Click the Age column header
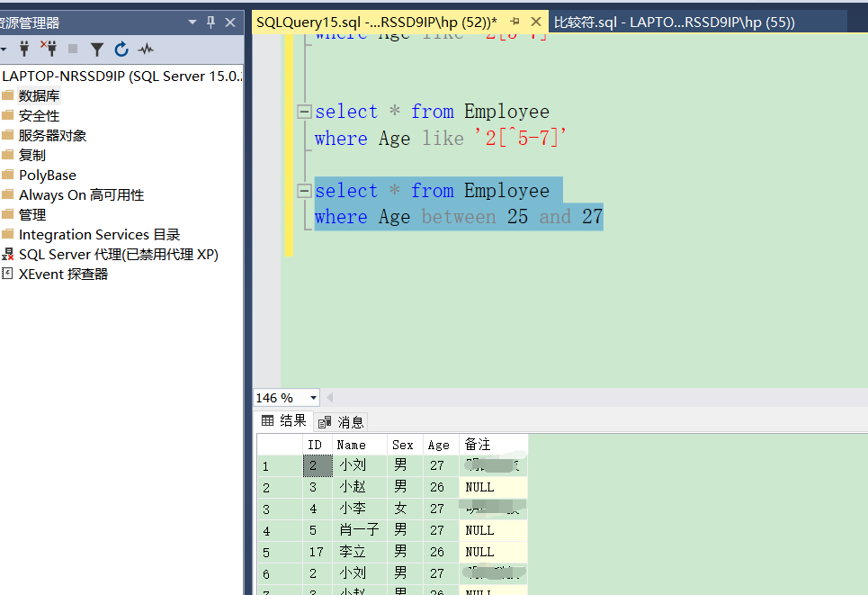The image size is (868, 595). click(442, 445)
